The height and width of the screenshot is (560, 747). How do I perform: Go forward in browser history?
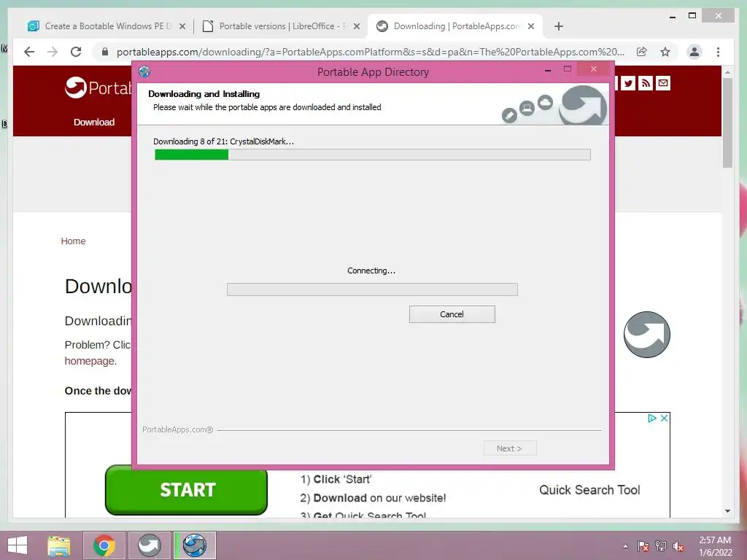click(x=53, y=52)
